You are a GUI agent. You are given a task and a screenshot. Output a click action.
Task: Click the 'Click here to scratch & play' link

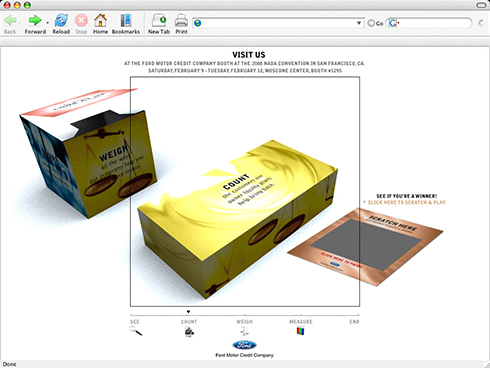click(407, 202)
